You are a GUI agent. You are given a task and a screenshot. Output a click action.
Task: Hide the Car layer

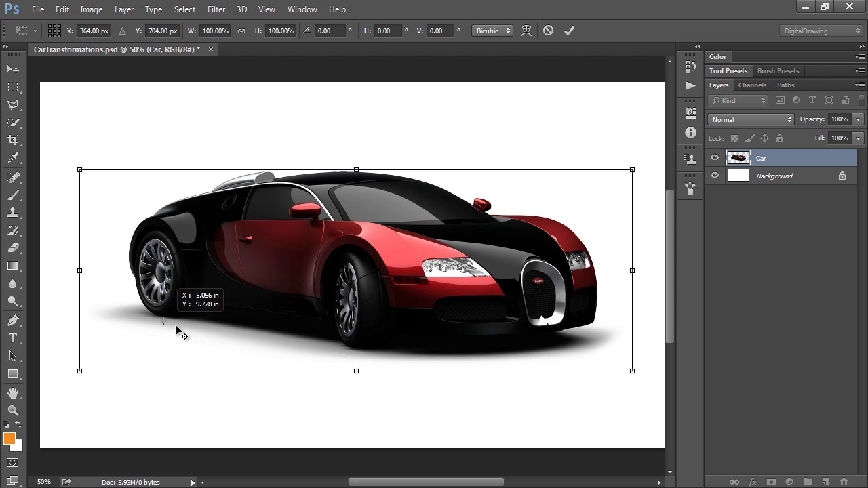714,158
